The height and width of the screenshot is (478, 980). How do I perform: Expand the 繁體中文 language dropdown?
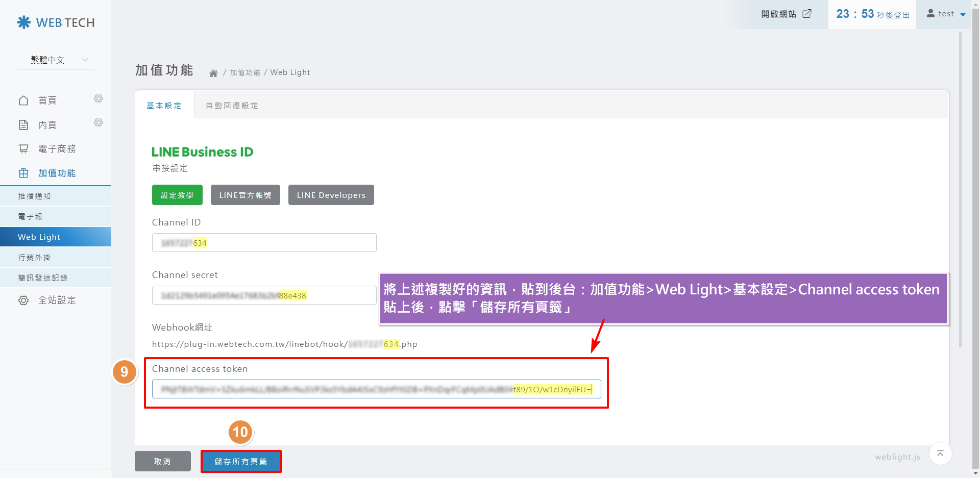pyautogui.click(x=56, y=60)
